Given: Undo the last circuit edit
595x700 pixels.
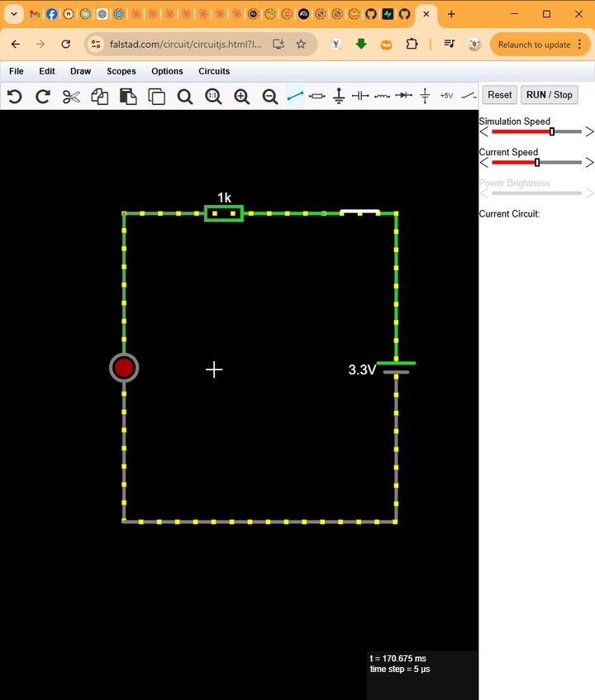Looking at the screenshot, I should [14, 96].
